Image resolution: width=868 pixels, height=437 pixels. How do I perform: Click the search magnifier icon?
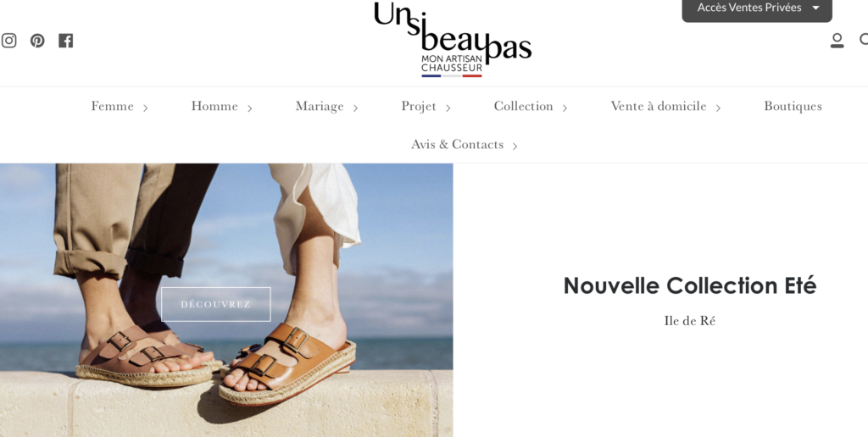(x=864, y=40)
